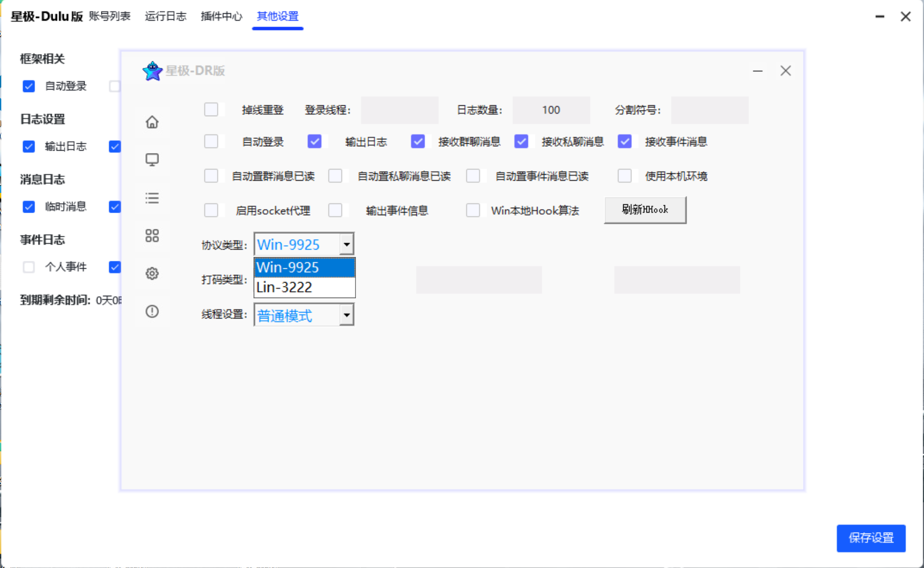Enable the 掉线重登 checkbox
Screen dimensions: 924x568
tap(211, 109)
